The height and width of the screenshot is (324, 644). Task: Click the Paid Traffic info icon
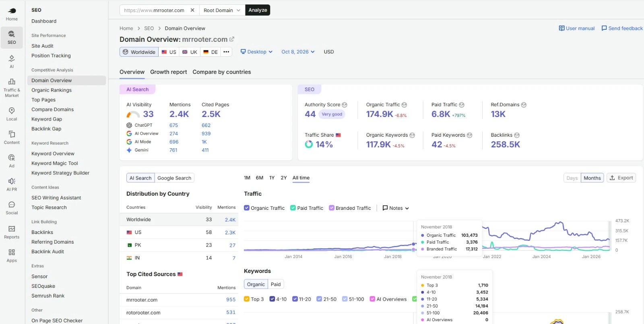pyautogui.click(x=462, y=105)
